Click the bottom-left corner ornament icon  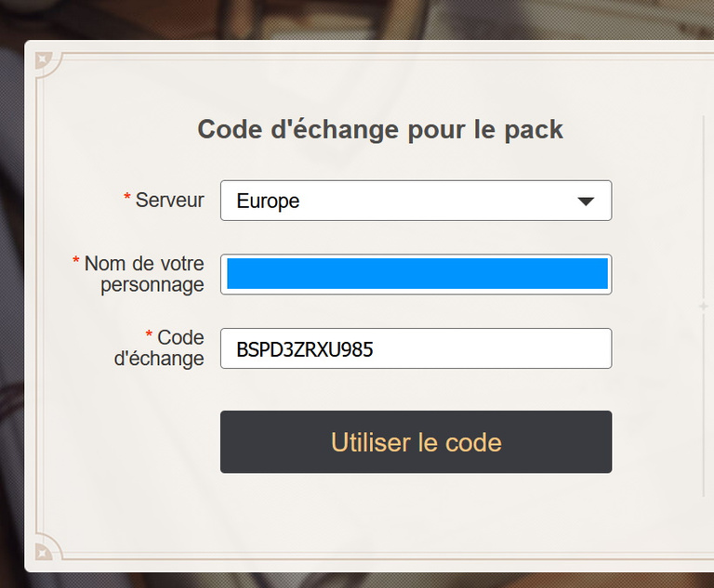(x=44, y=552)
